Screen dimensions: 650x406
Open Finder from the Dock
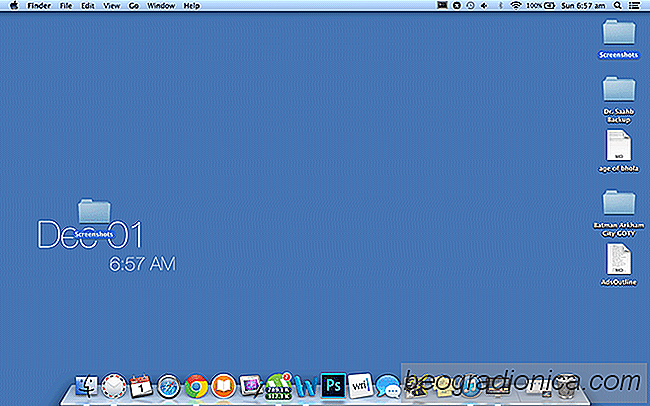tap(86, 386)
